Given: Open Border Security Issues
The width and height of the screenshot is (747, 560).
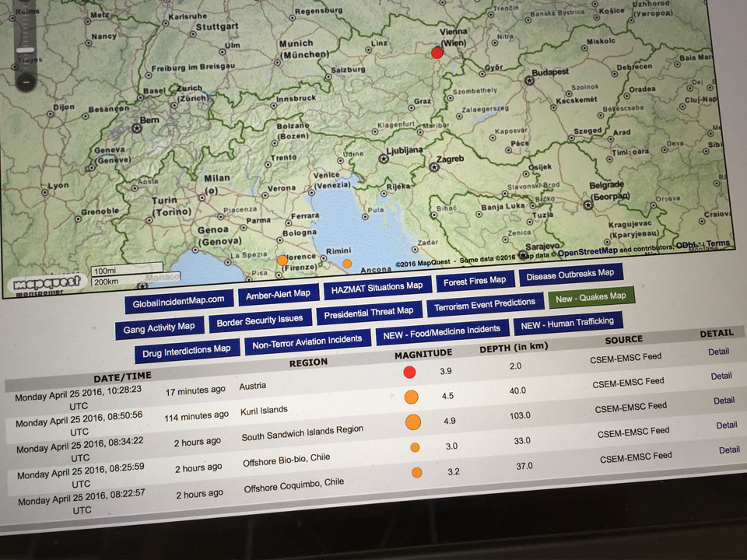Looking at the screenshot, I should coord(260,320).
